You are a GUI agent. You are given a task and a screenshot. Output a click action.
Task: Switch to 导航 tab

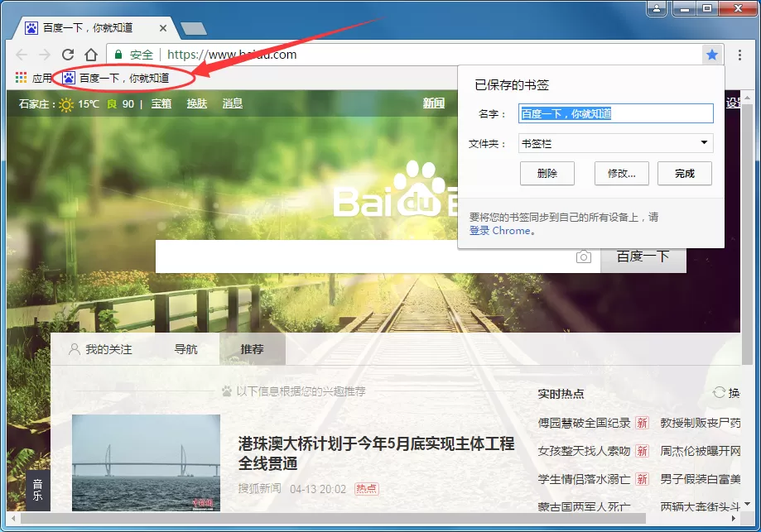pyautogui.click(x=185, y=349)
